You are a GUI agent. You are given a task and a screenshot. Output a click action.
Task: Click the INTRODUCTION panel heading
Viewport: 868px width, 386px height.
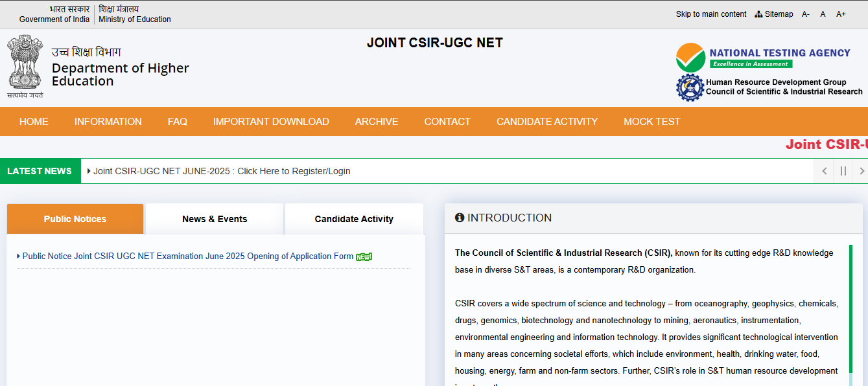click(x=510, y=218)
